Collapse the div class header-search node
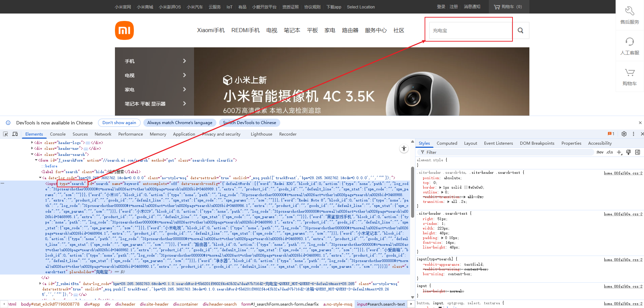Screen dimensions: 644x308 [x=32, y=154]
